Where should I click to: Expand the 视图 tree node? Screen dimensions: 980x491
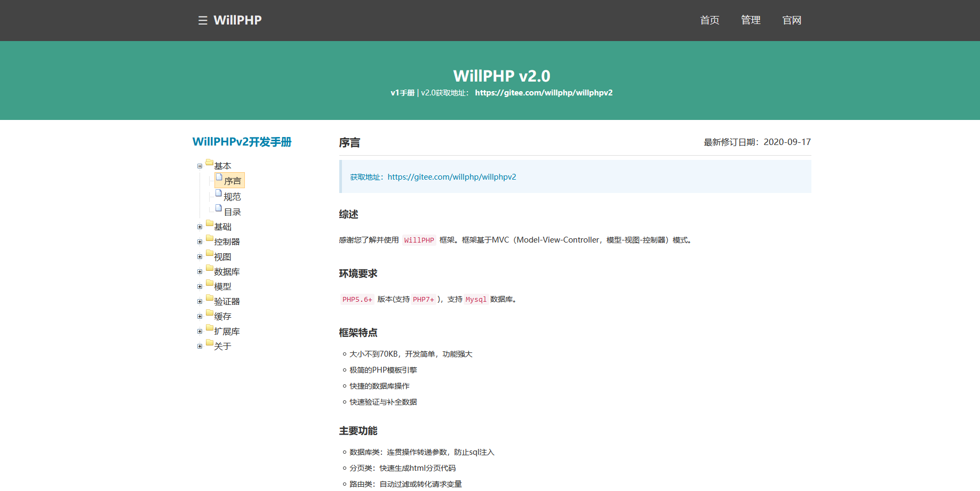tap(200, 257)
